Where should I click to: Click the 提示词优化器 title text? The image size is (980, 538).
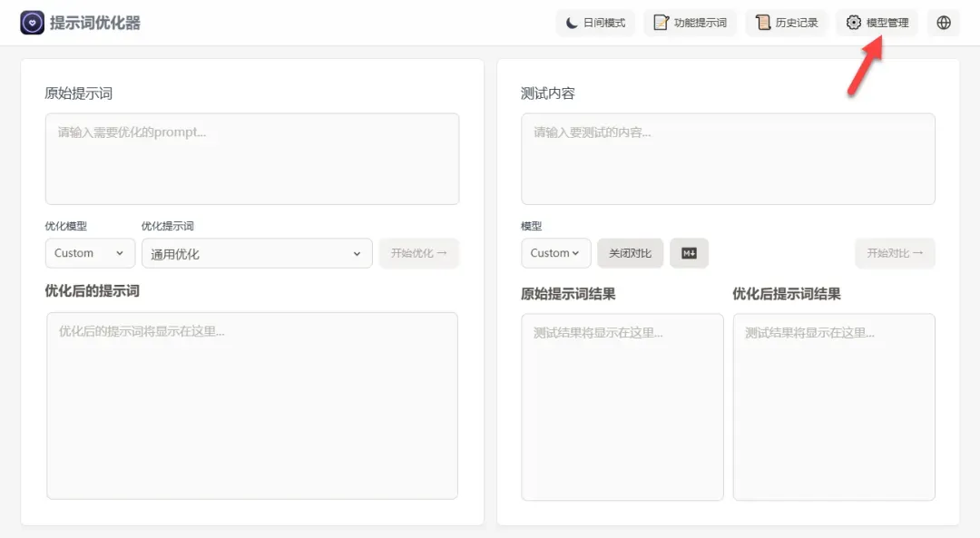click(x=95, y=23)
